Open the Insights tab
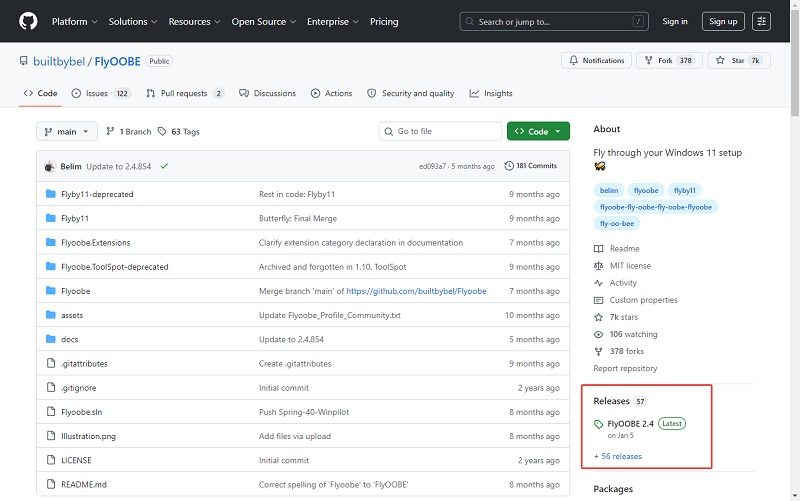800x501 pixels. pos(491,93)
